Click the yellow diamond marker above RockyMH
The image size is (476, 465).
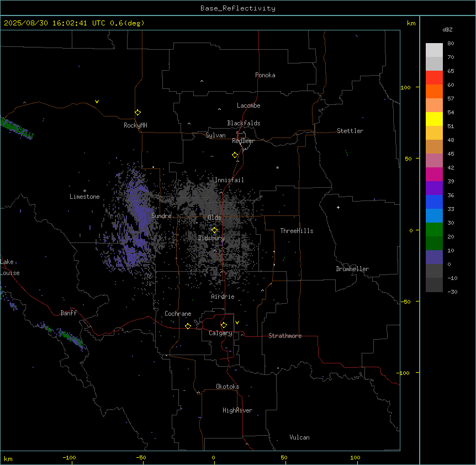tap(138, 113)
